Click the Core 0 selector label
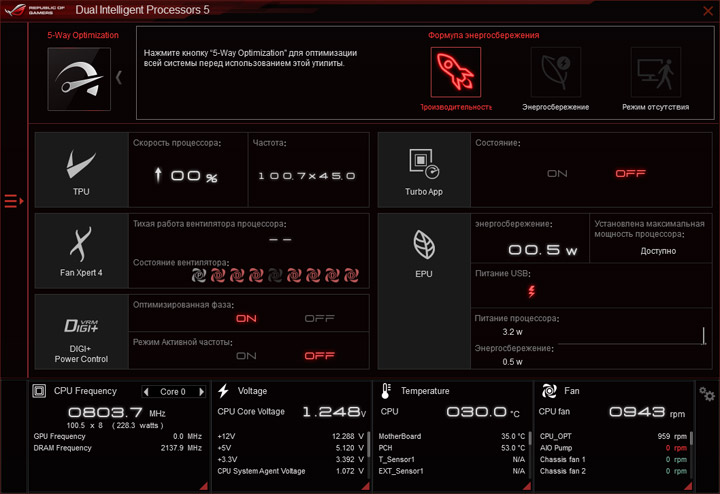This screenshot has width=720, height=494. 173,392
